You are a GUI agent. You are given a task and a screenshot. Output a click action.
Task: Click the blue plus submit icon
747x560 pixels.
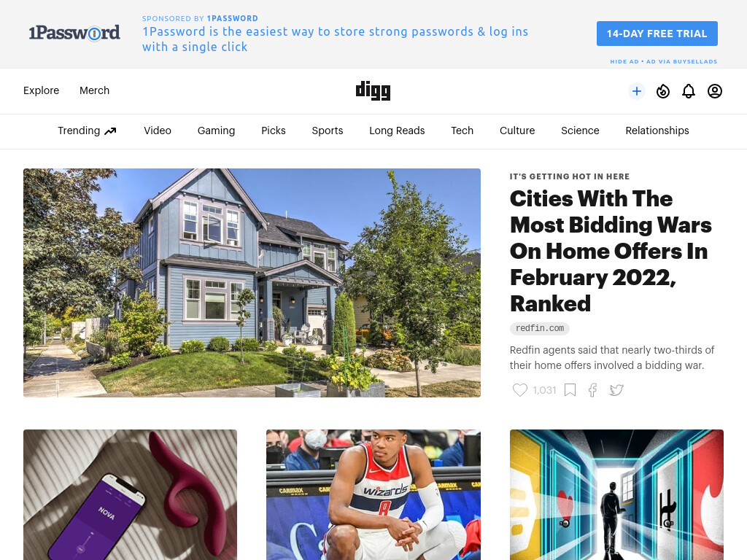coord(636,91)
